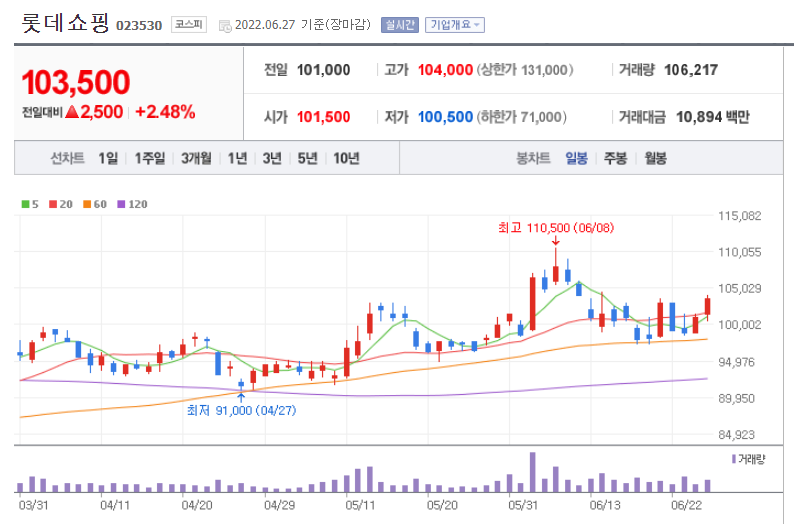Select the 3개월 line chart tab
This screenshot has width=794, height=524.
(196, 158)
